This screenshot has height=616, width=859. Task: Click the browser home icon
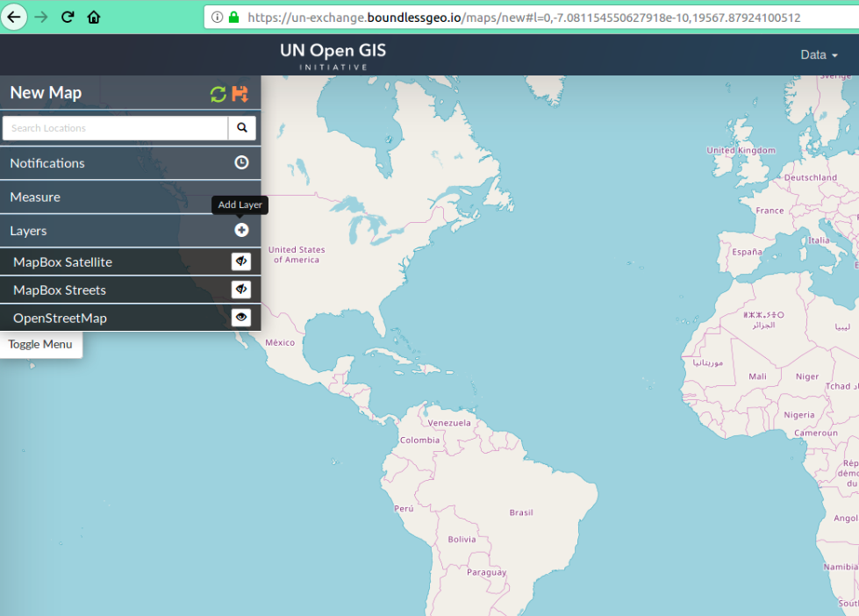click(x=94, y=17)
